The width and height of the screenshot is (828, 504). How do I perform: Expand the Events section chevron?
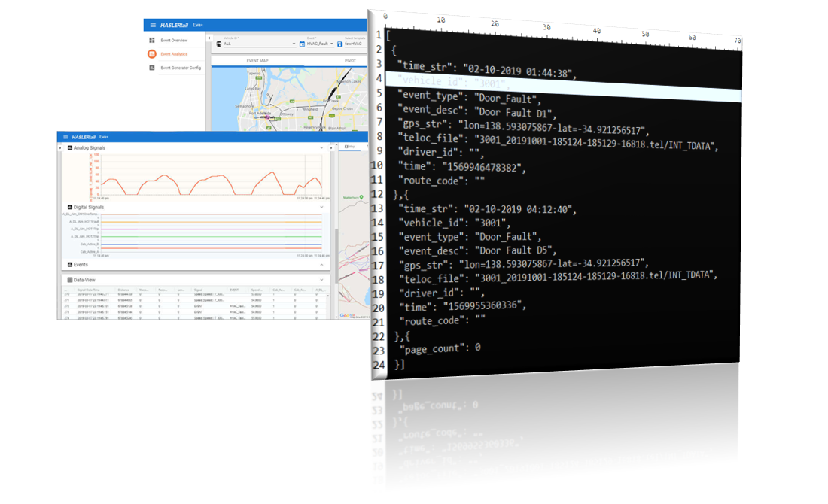click(x=321, y=265)
